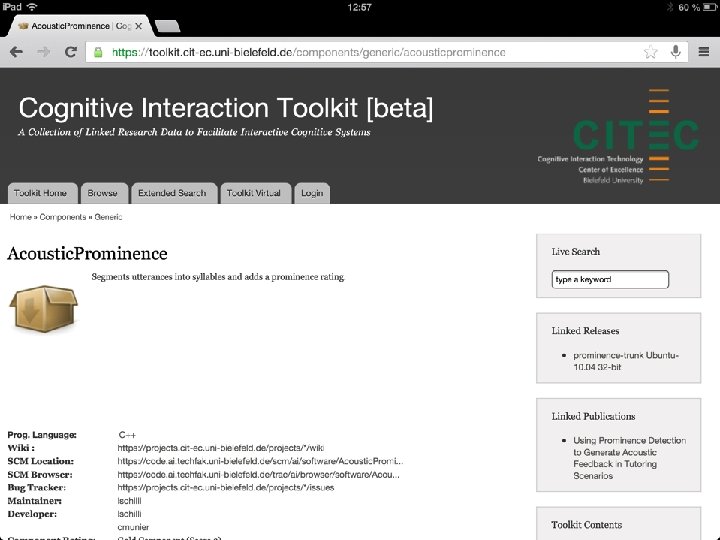Click the CITEC logo
This screenshot has width=720, height=540.
pyautogui.click(x=619, y=136)
